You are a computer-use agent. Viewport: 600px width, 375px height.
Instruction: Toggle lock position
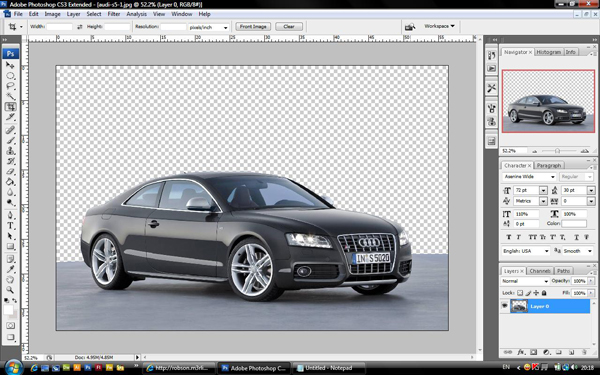(x=536, y=293)
